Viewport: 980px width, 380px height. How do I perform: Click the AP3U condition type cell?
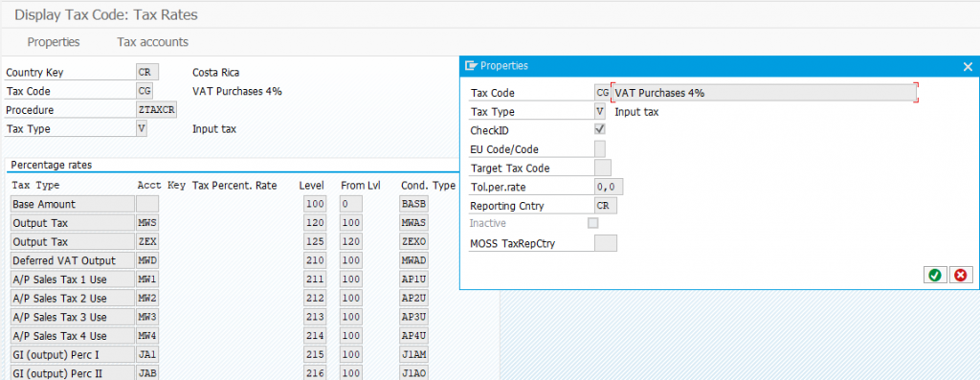(413, 317)
